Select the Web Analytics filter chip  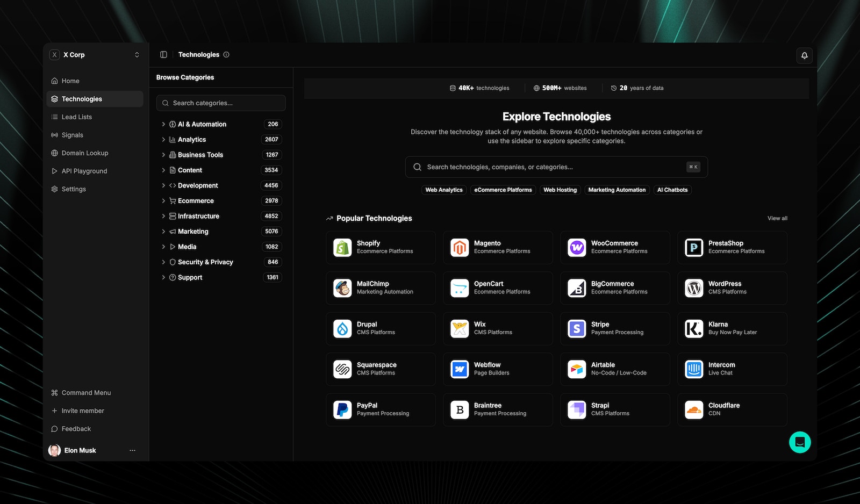click(x=443, y=190)
